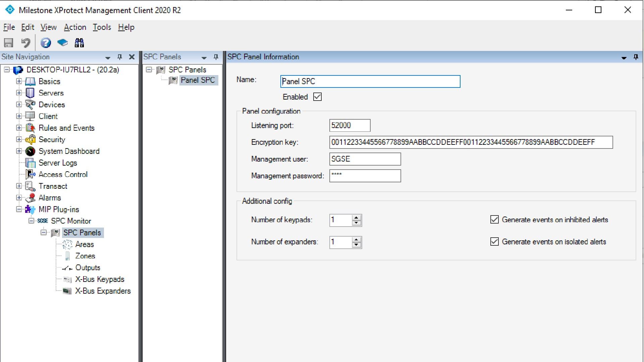Click the Management password field

click(365, 176)
